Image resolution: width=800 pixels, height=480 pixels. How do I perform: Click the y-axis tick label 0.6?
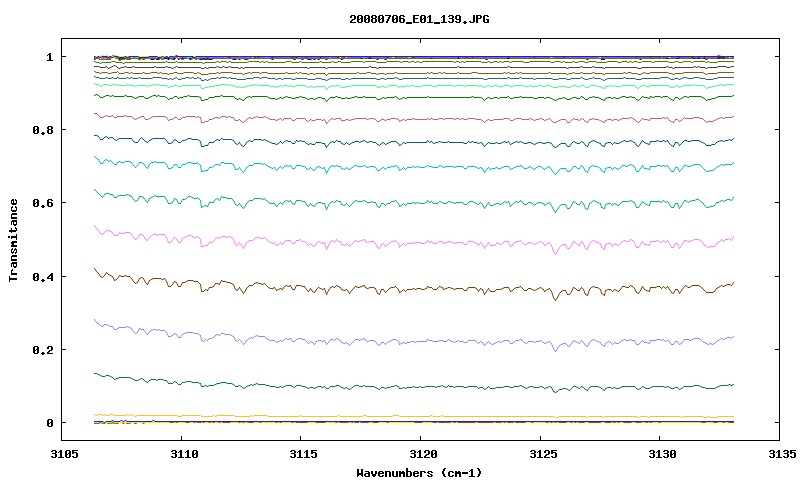click(x=43, y=203)
